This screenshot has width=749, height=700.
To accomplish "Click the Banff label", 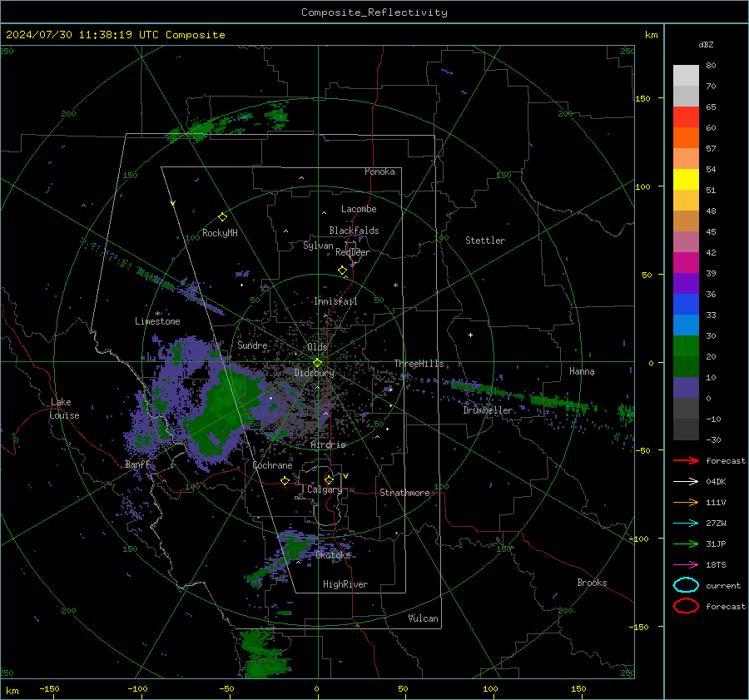I will 137,464.
